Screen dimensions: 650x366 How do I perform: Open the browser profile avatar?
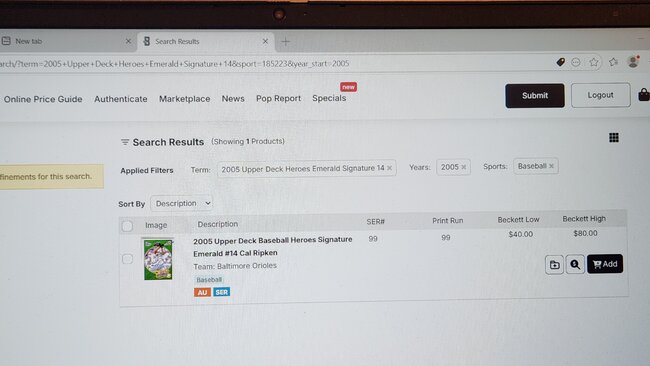pos(633,61)
